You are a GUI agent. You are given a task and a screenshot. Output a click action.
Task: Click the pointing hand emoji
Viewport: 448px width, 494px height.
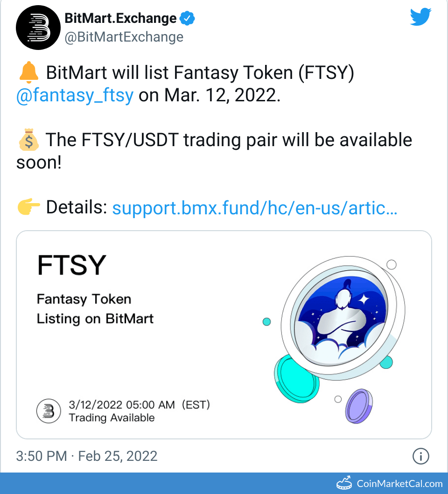(x=28, y=207)
